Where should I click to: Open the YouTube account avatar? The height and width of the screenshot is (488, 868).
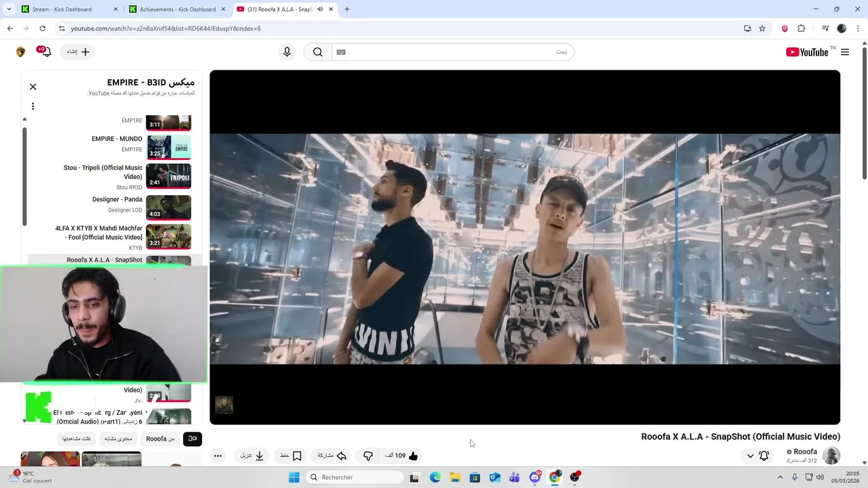pos(20,52)
